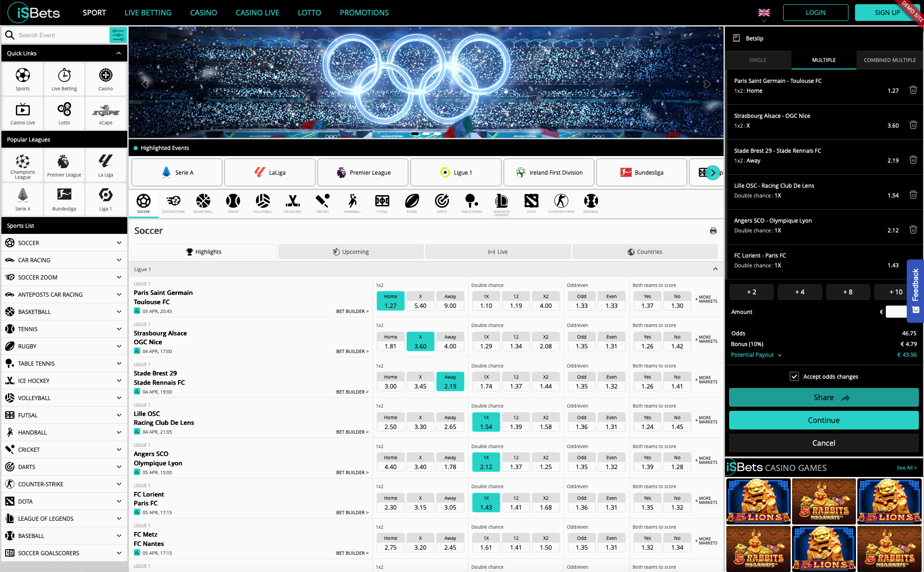
Task: Open CASINO LIVE in top navigation
Action: click(257, 13)
